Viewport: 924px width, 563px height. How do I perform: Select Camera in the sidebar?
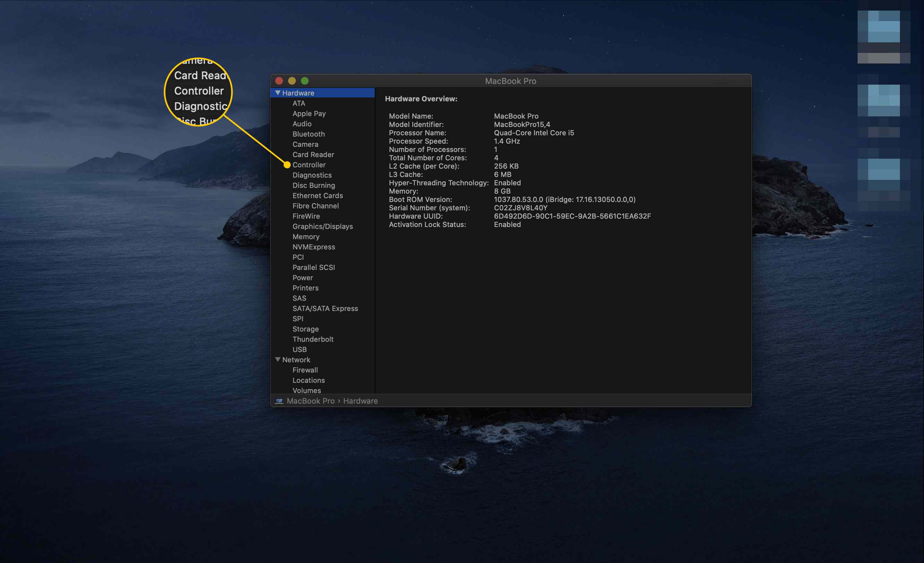coord(305,144)
